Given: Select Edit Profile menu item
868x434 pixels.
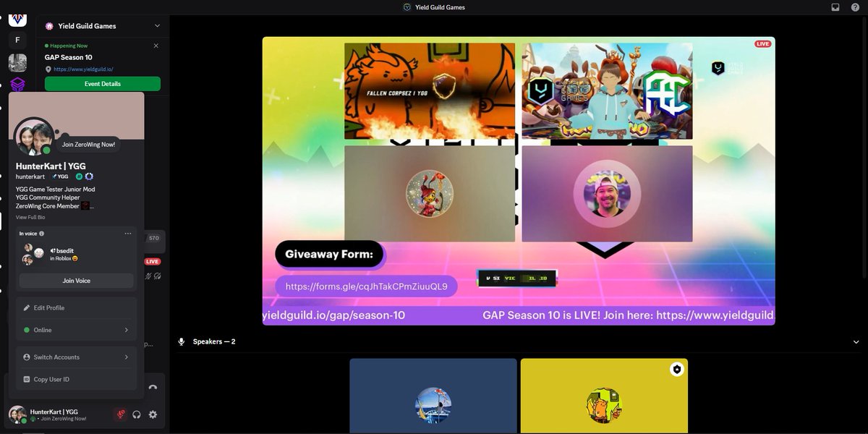Looking at the screenshot, I should pyautogui.click(x=77, y=308).
